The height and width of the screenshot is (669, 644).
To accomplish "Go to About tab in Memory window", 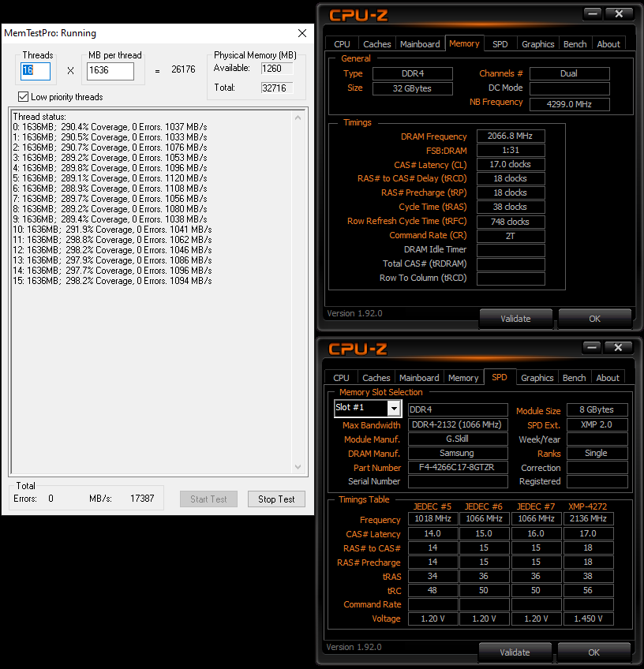I will (608, 44).
